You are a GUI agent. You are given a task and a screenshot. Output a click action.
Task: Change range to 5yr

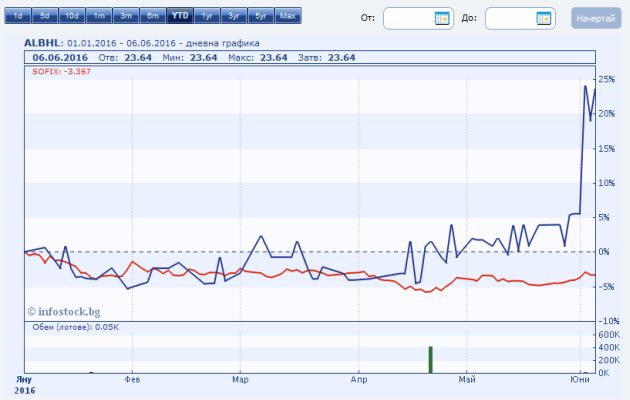[x=260, y=17]
